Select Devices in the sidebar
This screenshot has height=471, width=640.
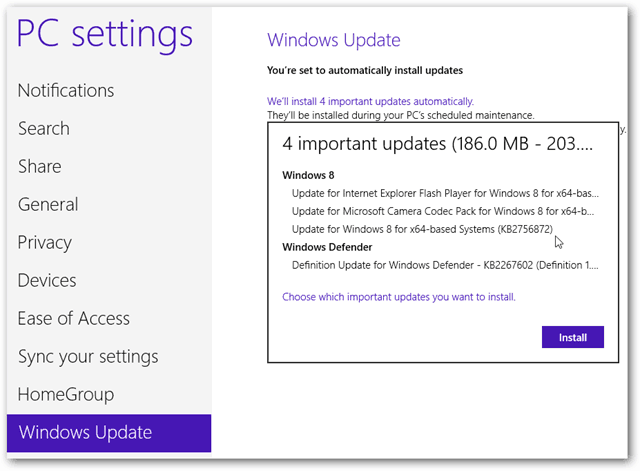click(47, 280)
